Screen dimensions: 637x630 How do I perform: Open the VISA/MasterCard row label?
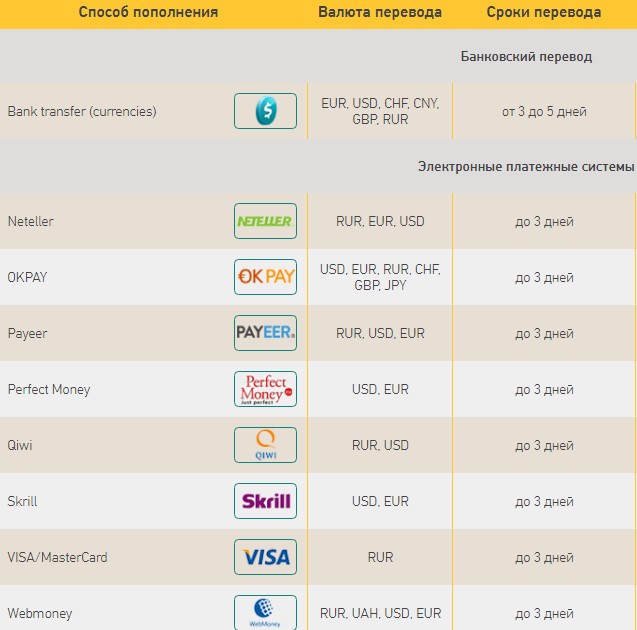[57, 557]
